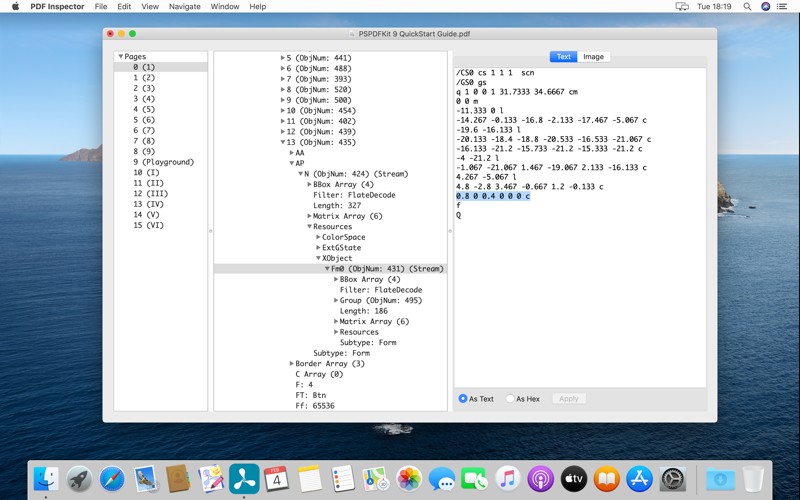Open System Preferences from the Dock
This screenshot has width=800, height=500.
click(x=672, y=479)
